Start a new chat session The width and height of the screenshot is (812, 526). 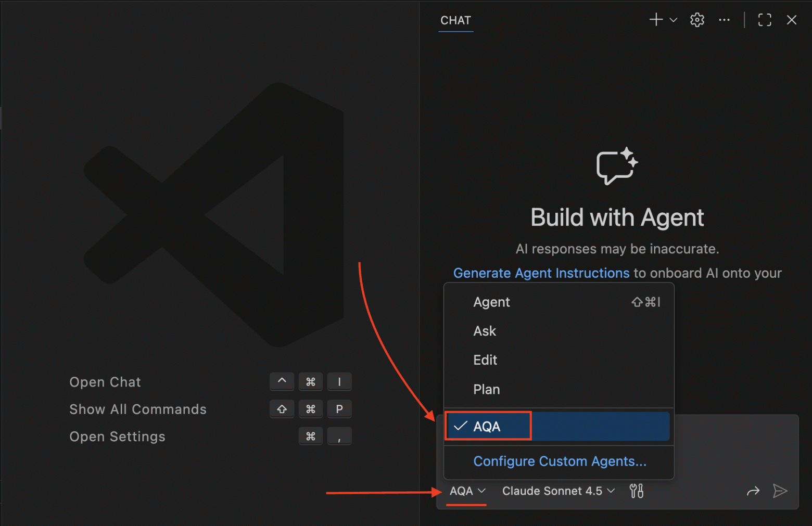click(655, 20)
